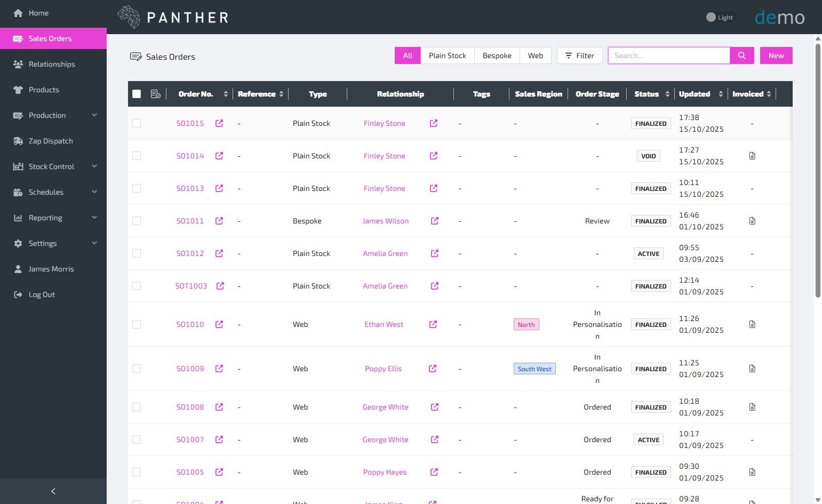Viewport: 822px width, 504px height.
Task: Open George White link for SO1007
Action: point(386,439)
